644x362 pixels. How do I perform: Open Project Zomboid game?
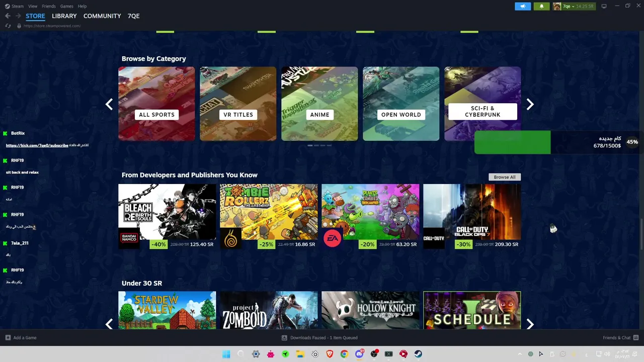point(269,310)
